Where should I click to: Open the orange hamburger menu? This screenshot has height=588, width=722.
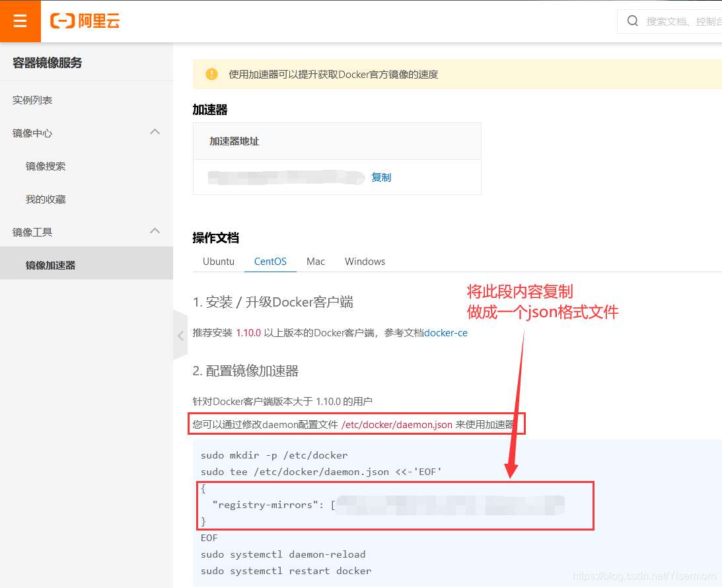[x=20, y=21]
